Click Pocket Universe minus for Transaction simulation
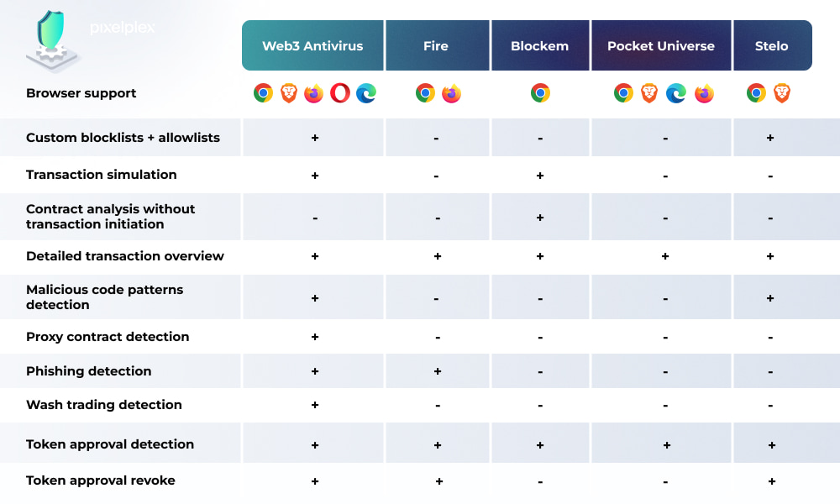The height and width of the screenshot is (504, 840). 665,176
